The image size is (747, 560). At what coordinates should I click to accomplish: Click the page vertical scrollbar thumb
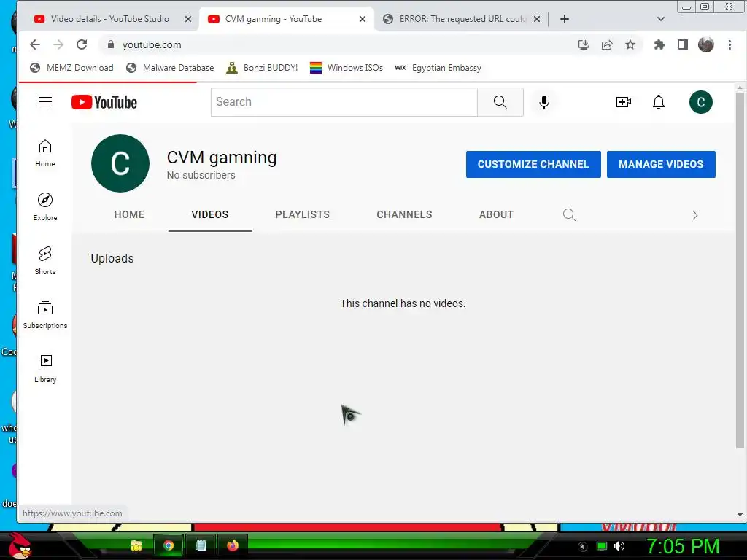(x=740, y=270)
